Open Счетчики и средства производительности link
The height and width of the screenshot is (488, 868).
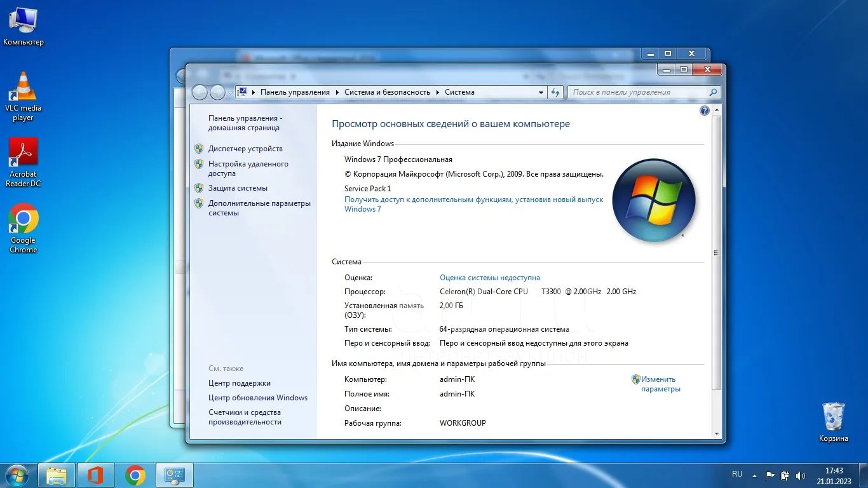tap(245, 417)
